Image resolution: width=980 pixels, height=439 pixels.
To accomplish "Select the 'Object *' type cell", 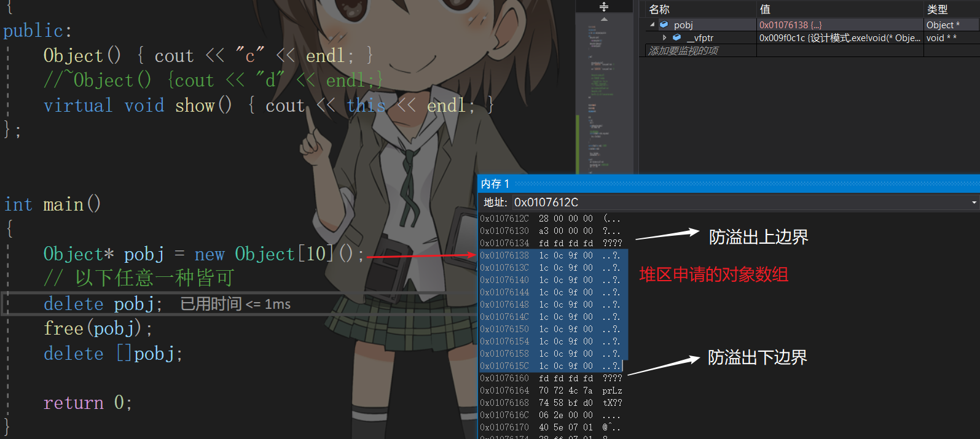I will click(x=943, y=25).
